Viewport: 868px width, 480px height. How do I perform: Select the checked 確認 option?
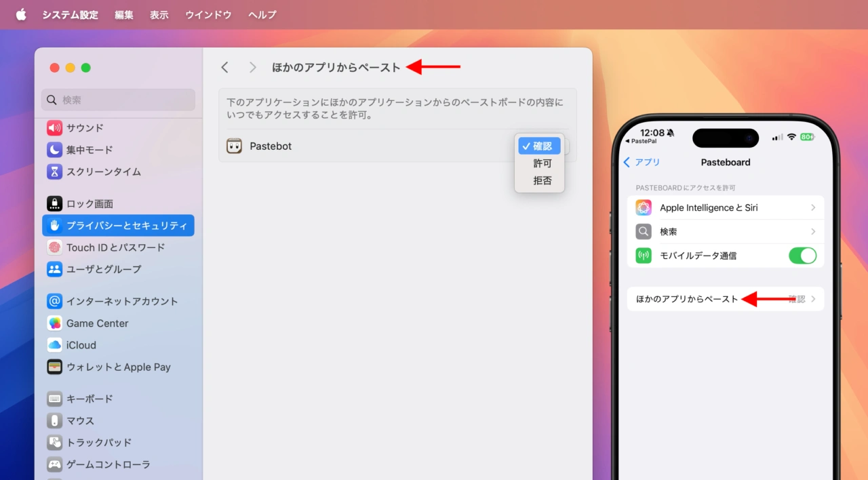(x=540, y=146)
